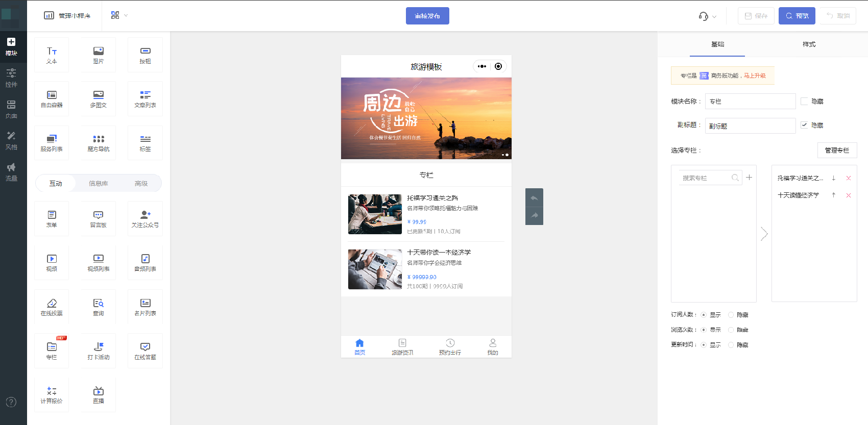Select the 信息库 module category tab
868x425 pixels.
point(98,183)
